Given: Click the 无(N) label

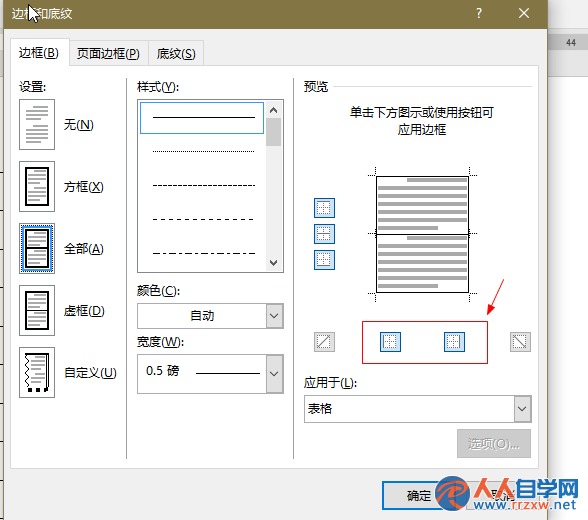Looking at the screenshot, I should point(78,124).
